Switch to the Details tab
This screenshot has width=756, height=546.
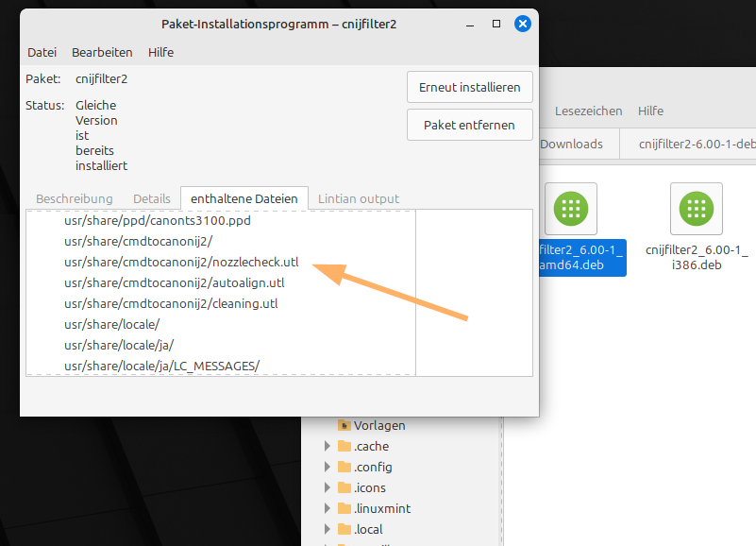pos(152,199)
